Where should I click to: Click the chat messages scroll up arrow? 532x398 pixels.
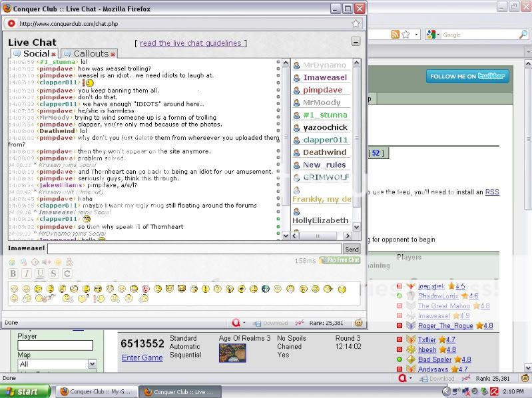(x=286, y=63)
